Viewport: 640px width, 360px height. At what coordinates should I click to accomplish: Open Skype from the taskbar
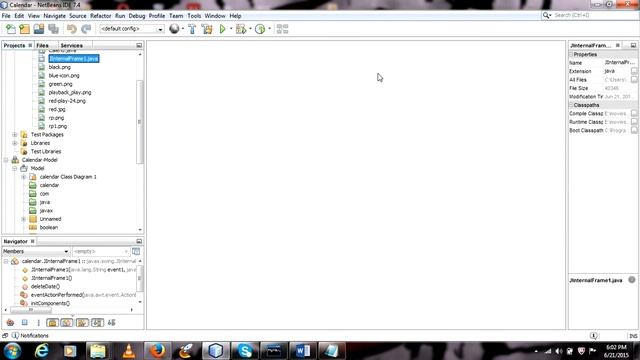coord(244,351)
